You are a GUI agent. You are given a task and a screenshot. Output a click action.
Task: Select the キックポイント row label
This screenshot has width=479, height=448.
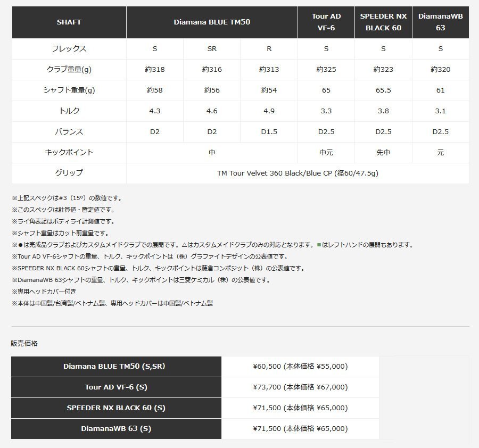69,152
